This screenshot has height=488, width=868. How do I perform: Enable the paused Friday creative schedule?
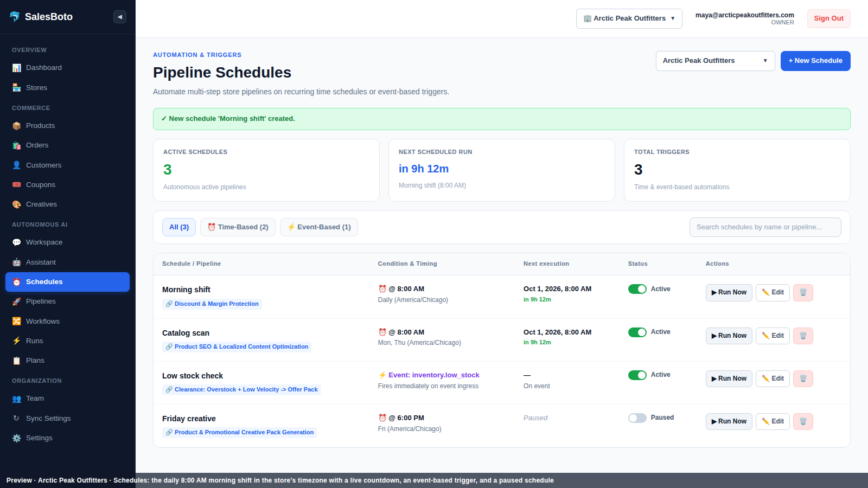pos(637,418)
